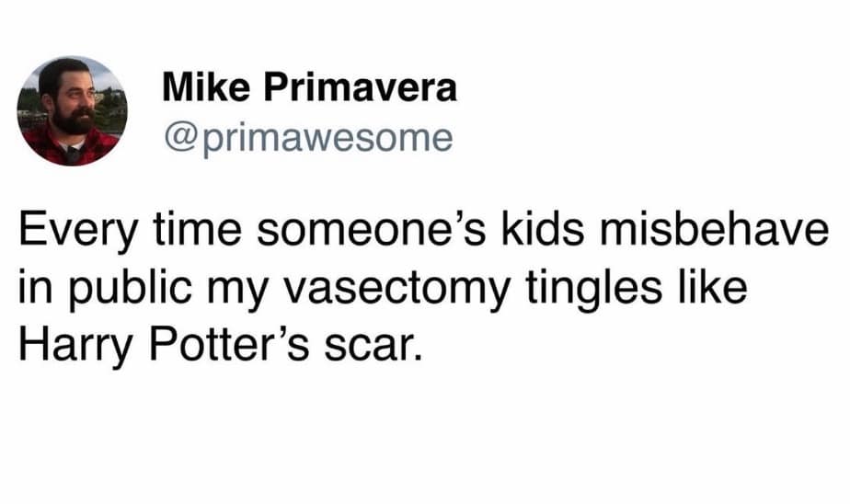Open the Mike Primavera display name
Viewport: 850px width, 504px height.
pyautogui.click(x=309, y=88)
